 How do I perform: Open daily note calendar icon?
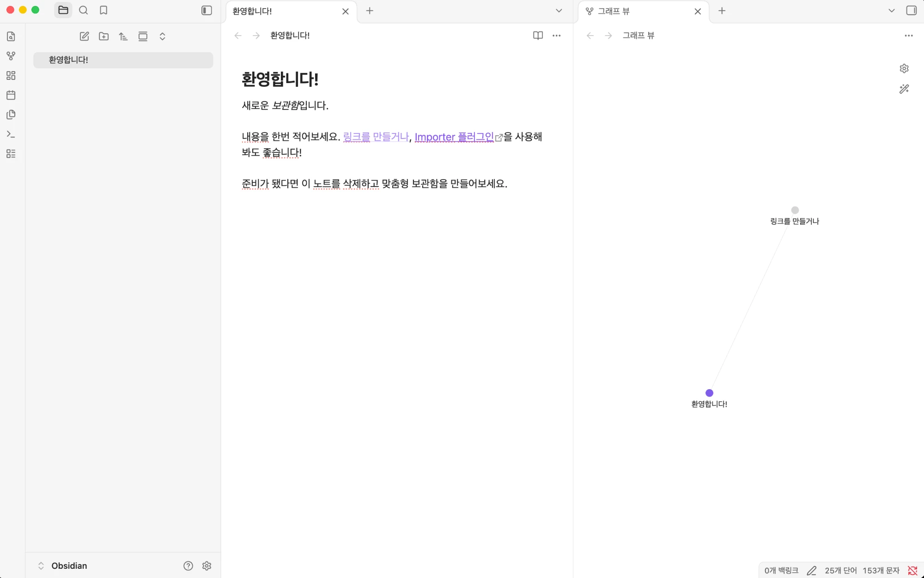pyautogui.click(x=11, y=95)
